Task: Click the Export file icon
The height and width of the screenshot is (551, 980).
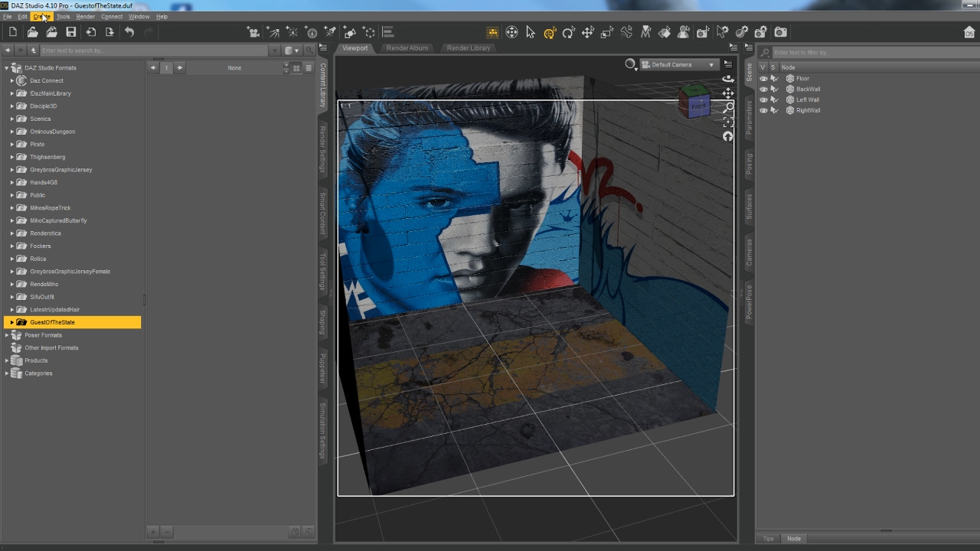Action: point(110,32)
